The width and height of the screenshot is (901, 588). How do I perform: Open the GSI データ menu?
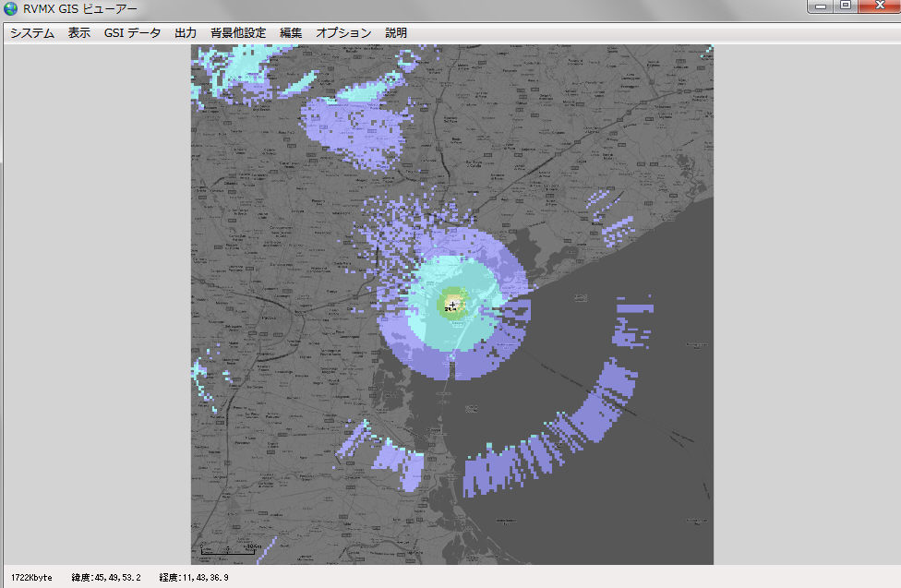(132, 33)
